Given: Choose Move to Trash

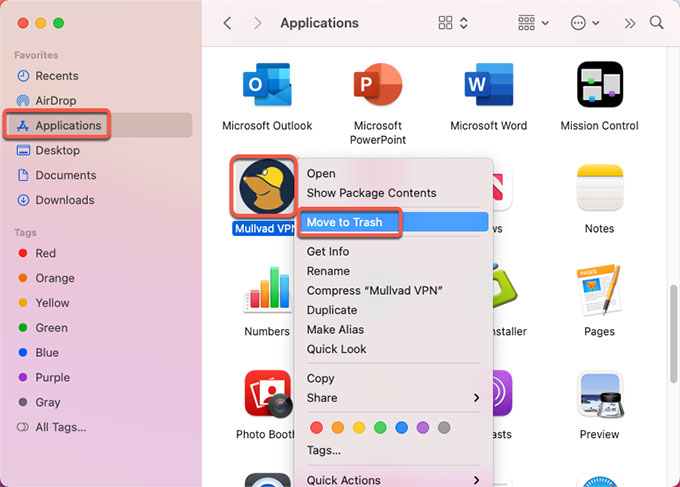Looking at the screenshot, I should [393, 222].
